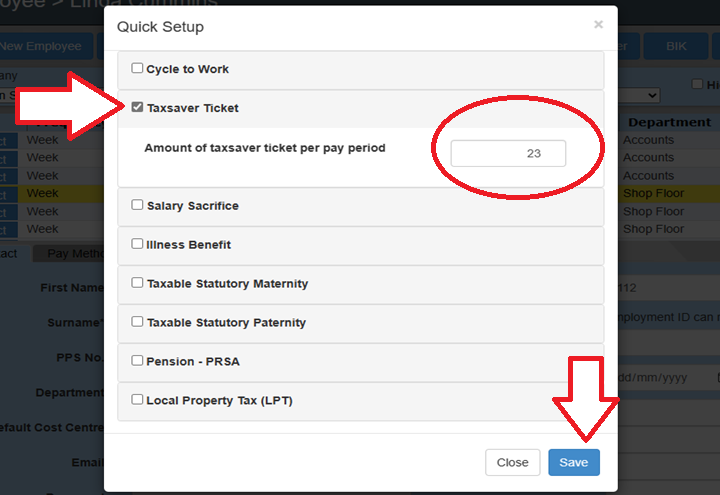Enable the Illness Benefit option
The image size is (720, 495).
pyautogui.click(x=138, y=244)
